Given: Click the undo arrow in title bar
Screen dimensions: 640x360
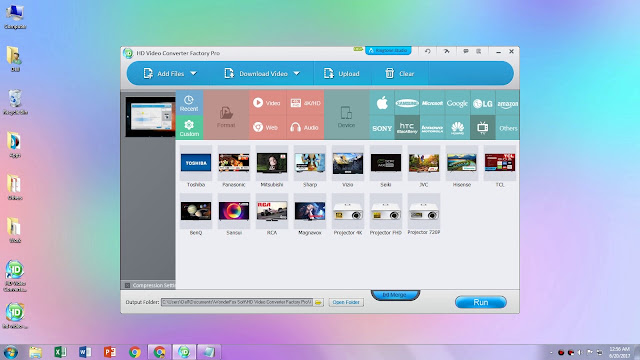Looking at the screenshot, I should [427, 51].
